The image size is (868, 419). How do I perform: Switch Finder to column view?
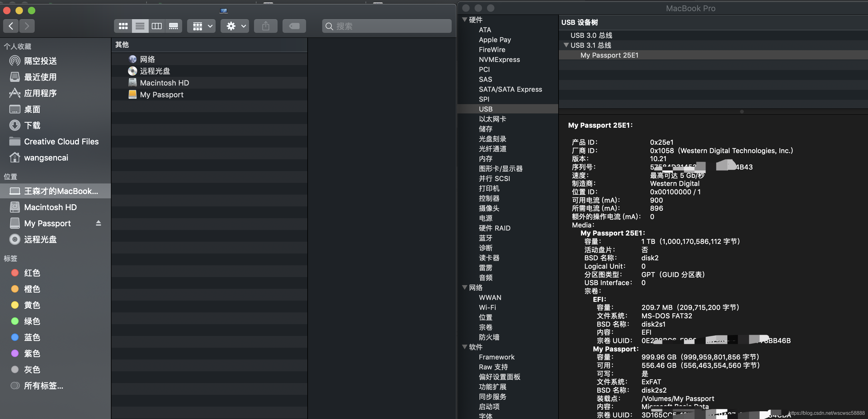(x=157, y=26)
